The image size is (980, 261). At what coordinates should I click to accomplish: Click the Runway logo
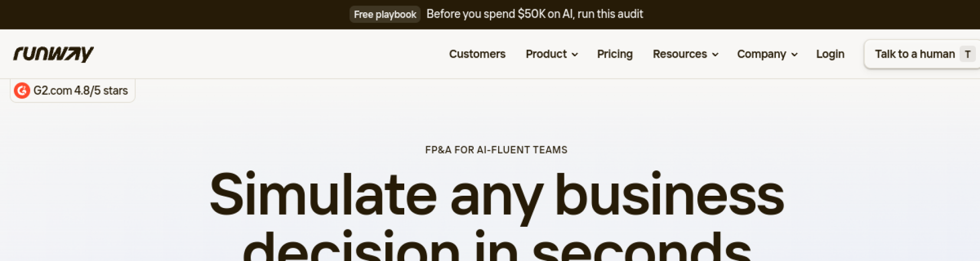[x=54, y=54]
